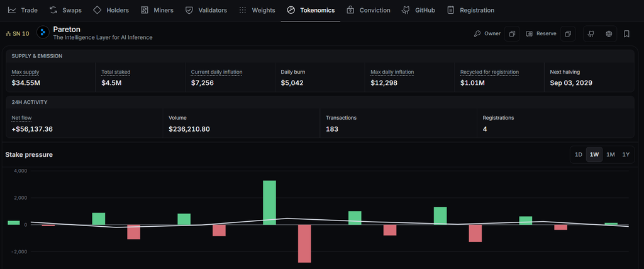Click the tallest green stake bar
The image size is (644, 269).
coord(269,203)
